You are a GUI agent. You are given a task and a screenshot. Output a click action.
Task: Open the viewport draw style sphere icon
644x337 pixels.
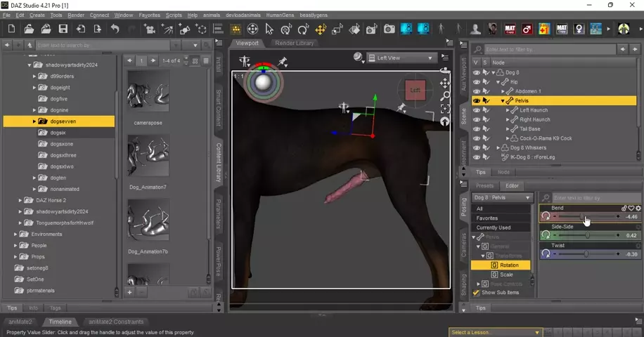coord(359,58)
